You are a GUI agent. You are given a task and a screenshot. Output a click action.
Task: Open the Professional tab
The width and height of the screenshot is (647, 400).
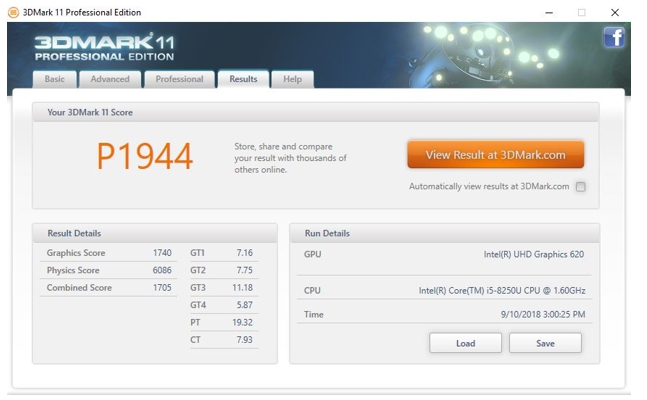pyautogui.click(x=179, y=79)
